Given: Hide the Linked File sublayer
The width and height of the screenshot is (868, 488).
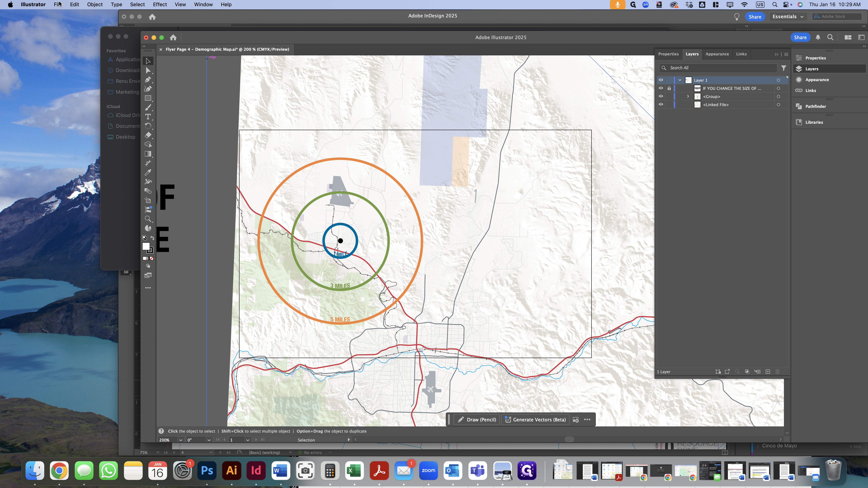Looking at the screenshot, I should 661,104.
